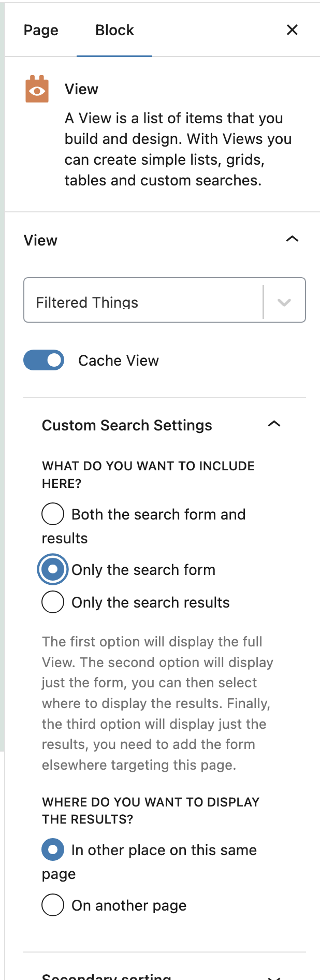This screenshot has height=980, width=320.
Task: Collapse Custom Search Settings chevron
Action: 274,424
